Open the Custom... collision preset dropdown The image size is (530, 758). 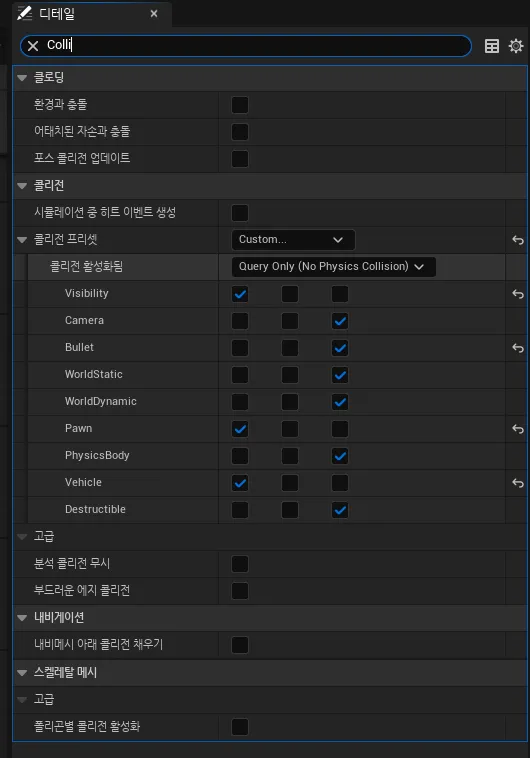click(294, 240)
